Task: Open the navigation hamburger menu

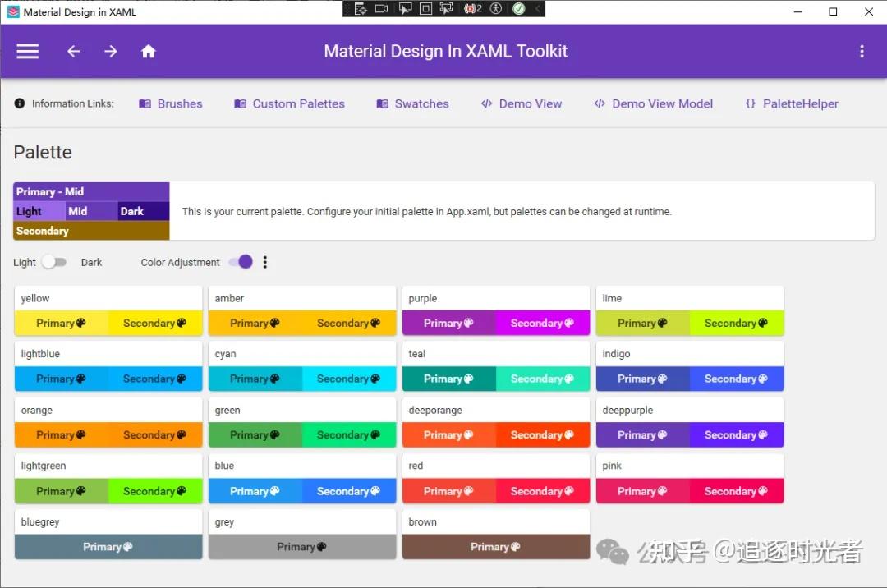Action: pos(27,51)
